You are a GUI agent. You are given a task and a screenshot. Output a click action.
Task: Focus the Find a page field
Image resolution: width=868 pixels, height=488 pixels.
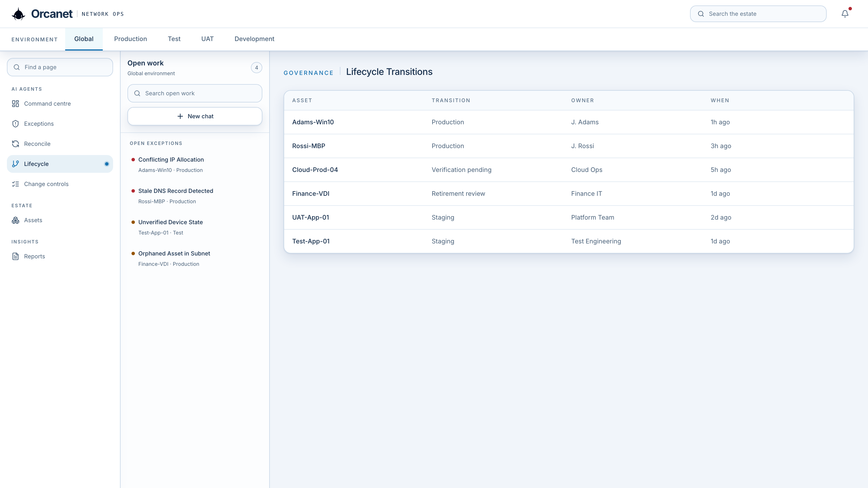tap(60, 67)
